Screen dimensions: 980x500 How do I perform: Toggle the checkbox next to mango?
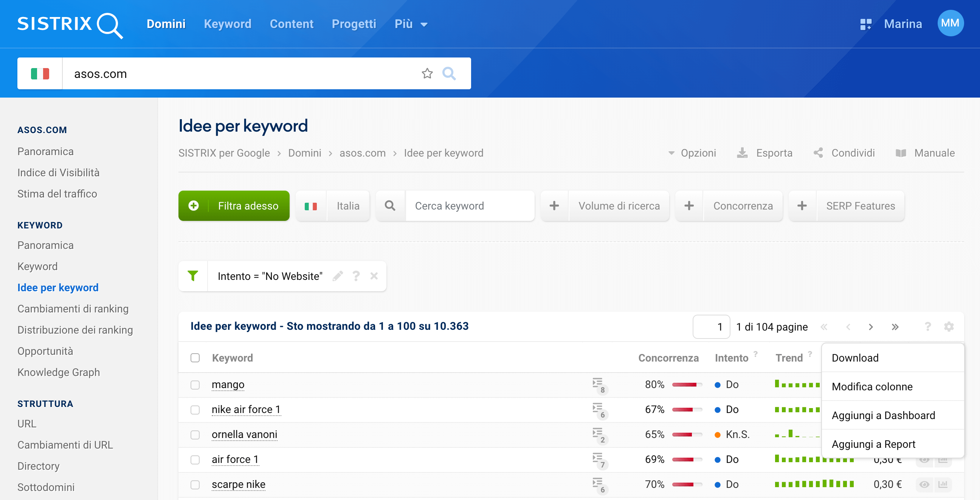195,384
